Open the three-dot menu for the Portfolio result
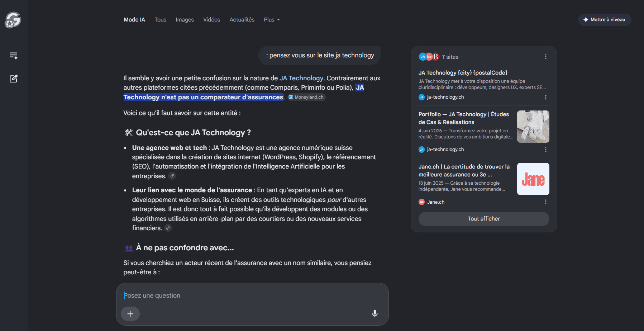 pos(545,150)
